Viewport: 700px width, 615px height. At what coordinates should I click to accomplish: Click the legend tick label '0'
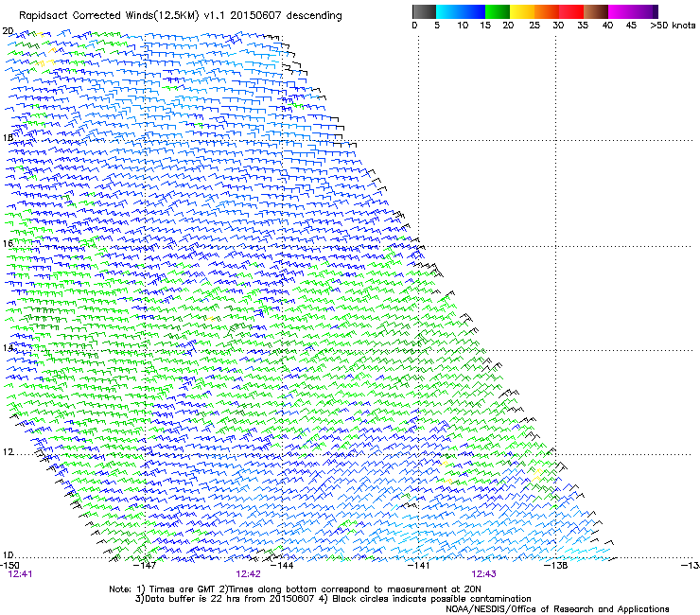pyautogui.click(x=414, y=26)
